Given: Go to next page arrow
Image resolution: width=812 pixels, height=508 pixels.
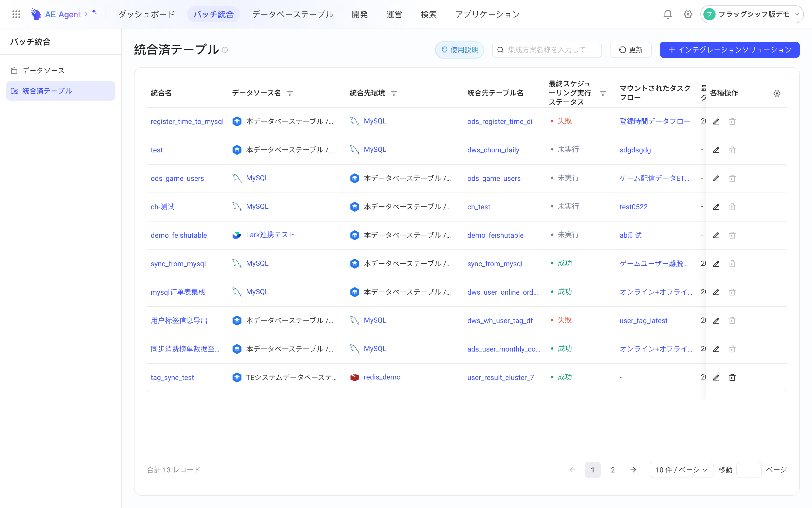Looking at the screenshot, I should (x=633, y=470).
